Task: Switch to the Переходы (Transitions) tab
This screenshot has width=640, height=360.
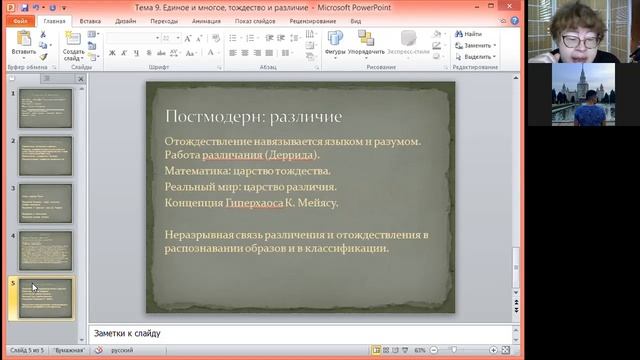Action: pos(164,21)
